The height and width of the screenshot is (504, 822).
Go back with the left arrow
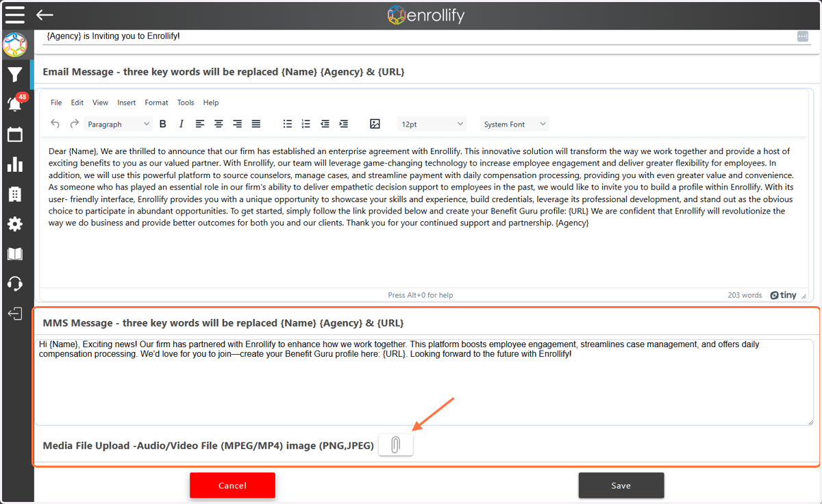click(45, 14)
